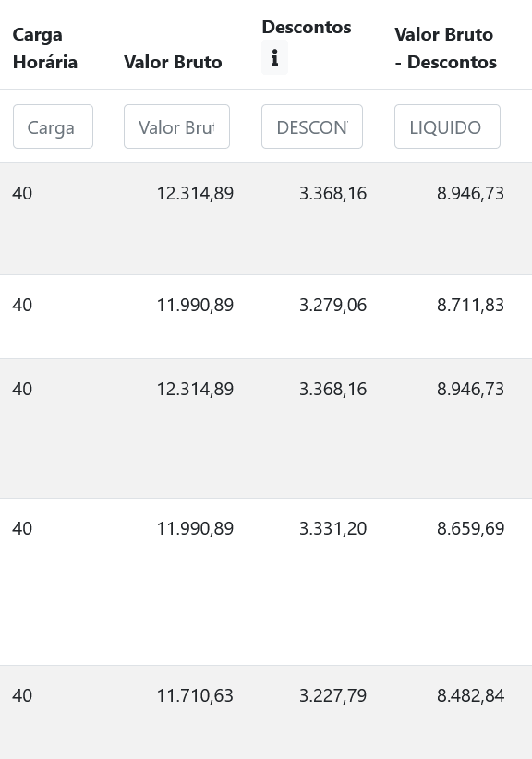Click the cell showing liquid value 8.482,84

(470, 695)
